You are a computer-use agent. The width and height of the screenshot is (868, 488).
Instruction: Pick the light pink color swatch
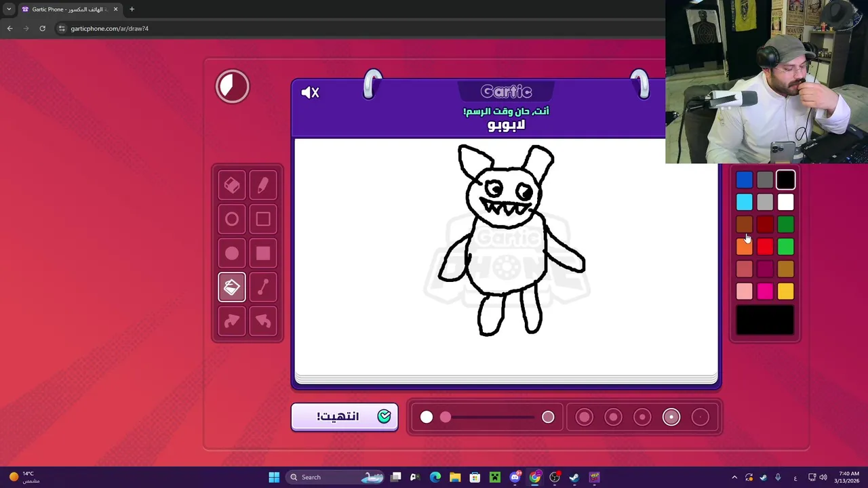tap(744, 291)
